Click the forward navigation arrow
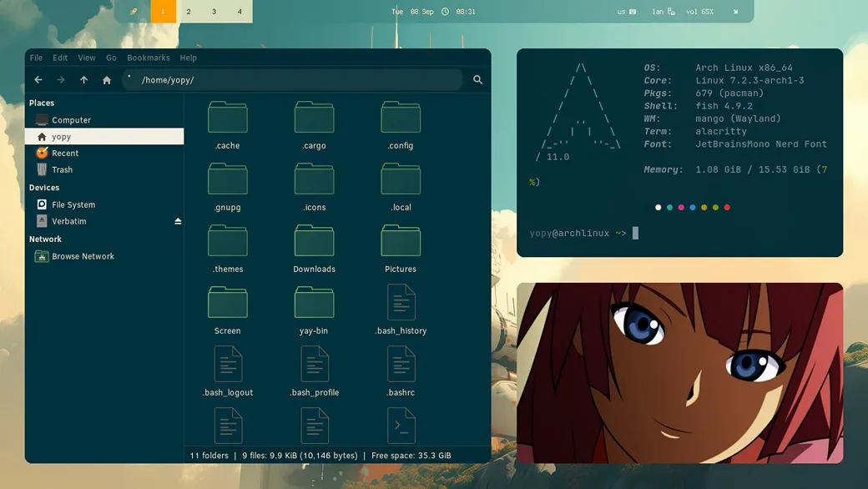This screenshot has width=868, height=489. click(x=61, y=79)
